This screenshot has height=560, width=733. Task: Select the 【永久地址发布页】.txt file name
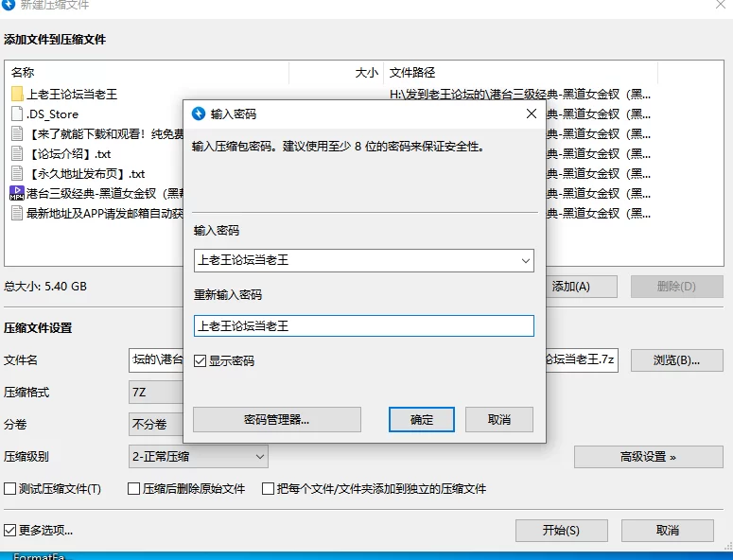tap(86, 174)
